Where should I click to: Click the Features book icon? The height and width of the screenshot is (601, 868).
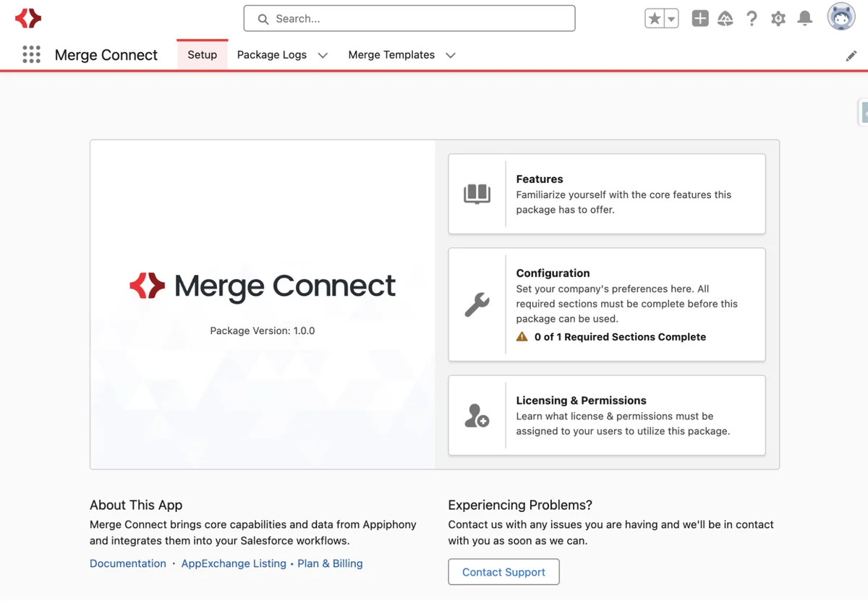(x=477, y=194)
